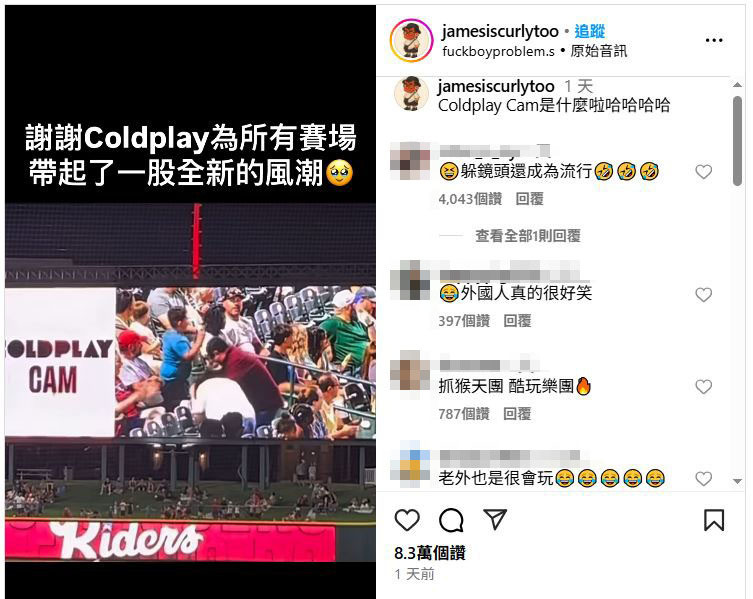Image resolution: width=753 pixels, height=599 pixels.
Task: Open the 原始音訊 audio link
Action: [x=598, y=51]
